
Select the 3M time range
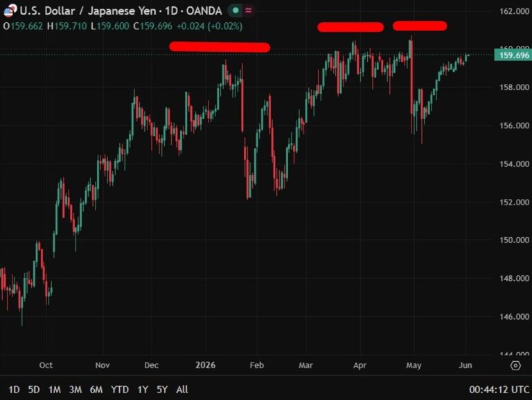coord(76,390)
